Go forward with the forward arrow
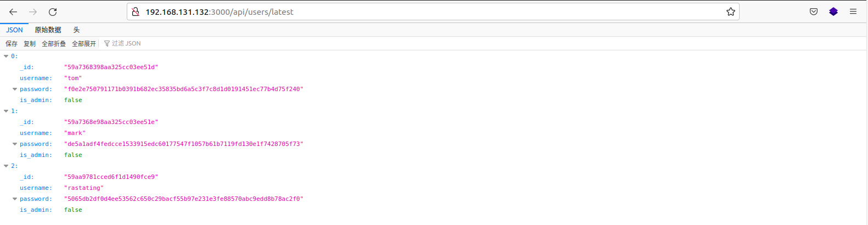The image size is (868, 225). (33, 12)
